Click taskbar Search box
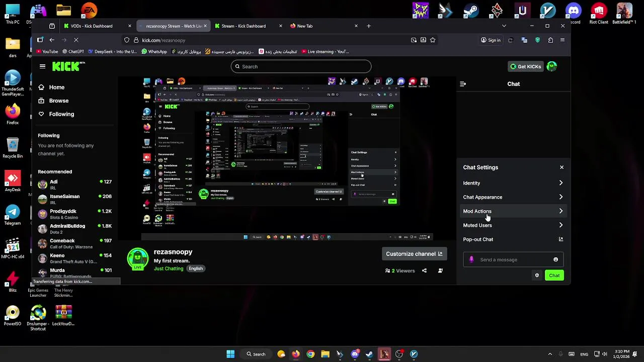 256,354
